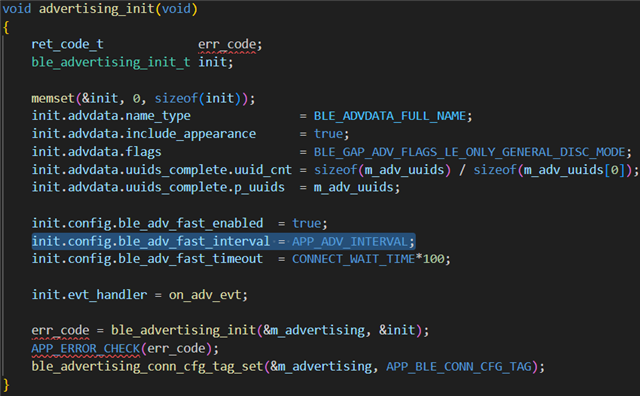This screenshot has height=396, width=640.
Task: Click the ble_advertising_init function call
Action: tap(183, 330)
